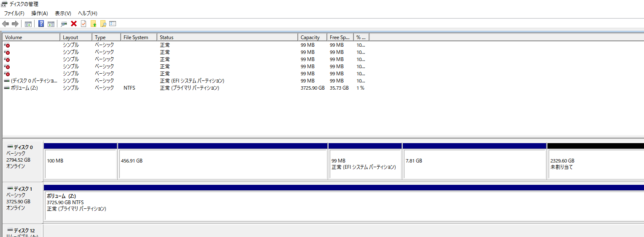
Task: Select the 456.91 GB partition on Disk 0
Action: [222, 164]
